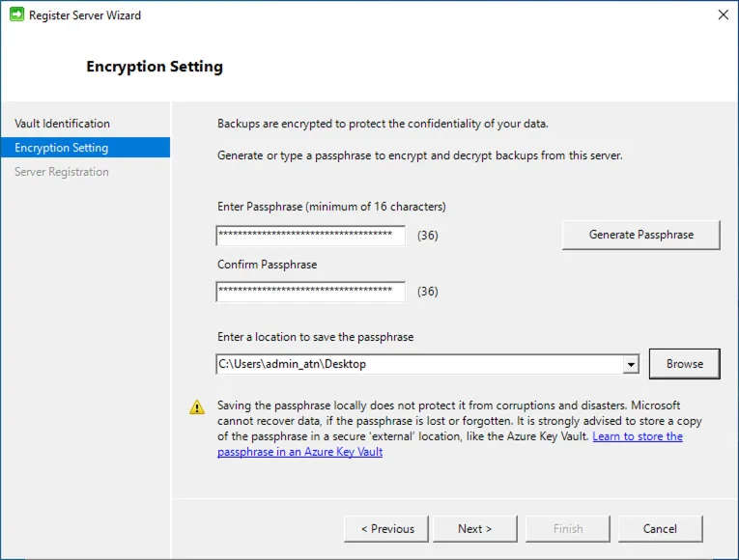Click the disabled Finish button

tap(567, 528)
